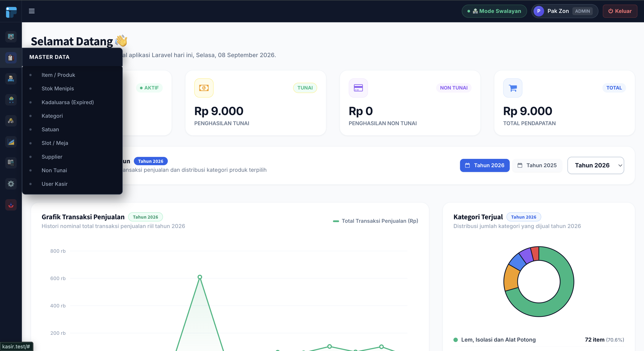Click the 72 item value

click(594, 339)
